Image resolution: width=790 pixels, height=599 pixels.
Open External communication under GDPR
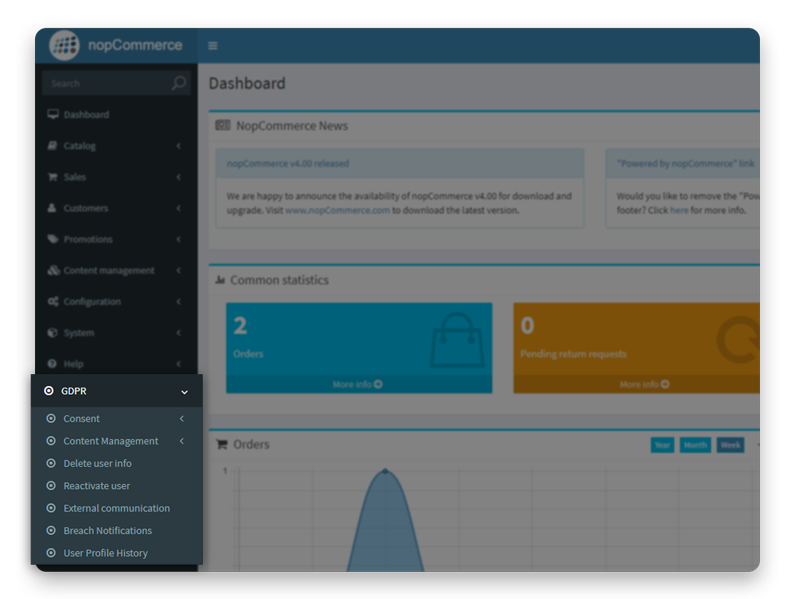click(x=117, y=508)
